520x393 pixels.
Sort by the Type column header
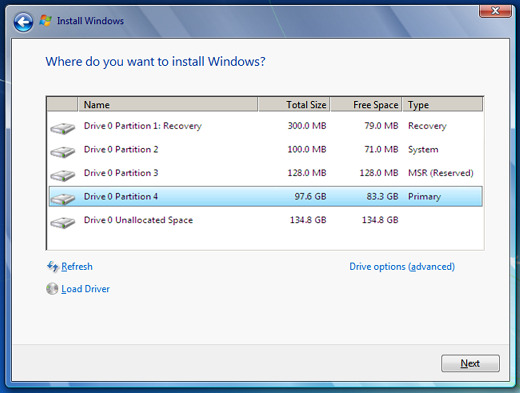[x=443, y=105]
